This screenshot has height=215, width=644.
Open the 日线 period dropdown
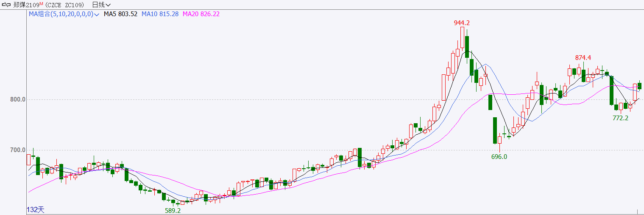(101, 5)
